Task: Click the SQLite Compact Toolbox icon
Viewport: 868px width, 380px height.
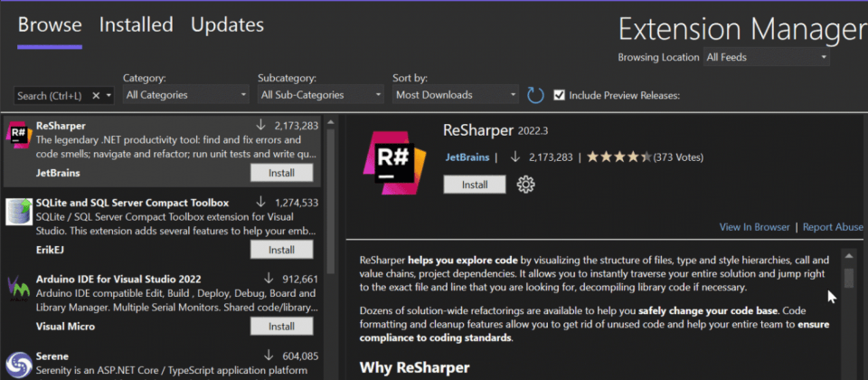Action: (x=19, y=212)
